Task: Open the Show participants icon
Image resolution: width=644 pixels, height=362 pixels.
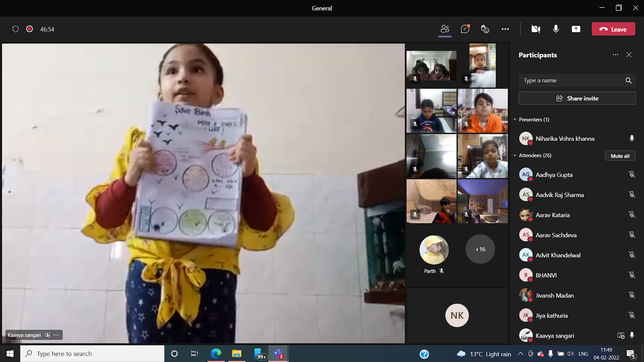Action: tap(445, 29)
